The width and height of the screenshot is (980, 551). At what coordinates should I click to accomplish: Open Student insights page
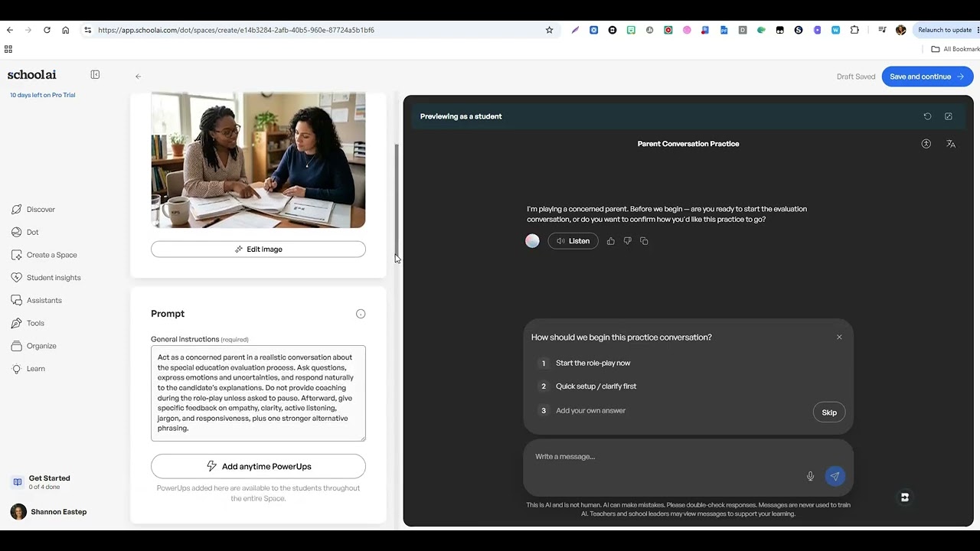54,278
